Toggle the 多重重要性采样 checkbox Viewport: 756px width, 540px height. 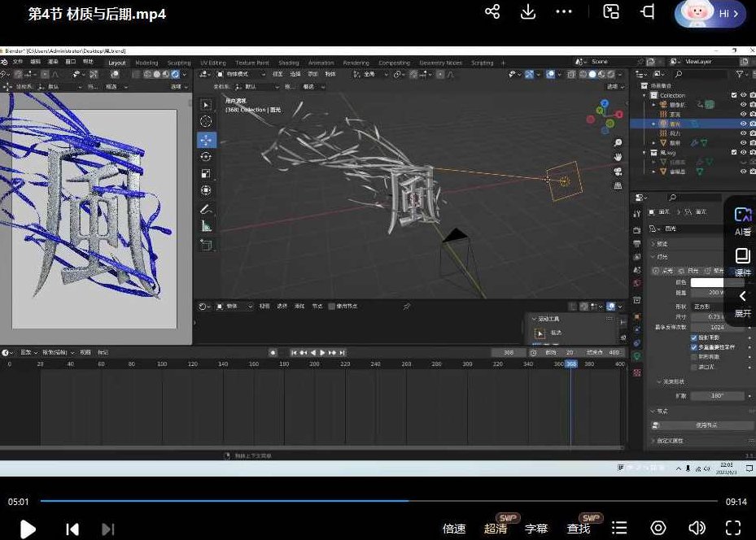click(694, 347)
